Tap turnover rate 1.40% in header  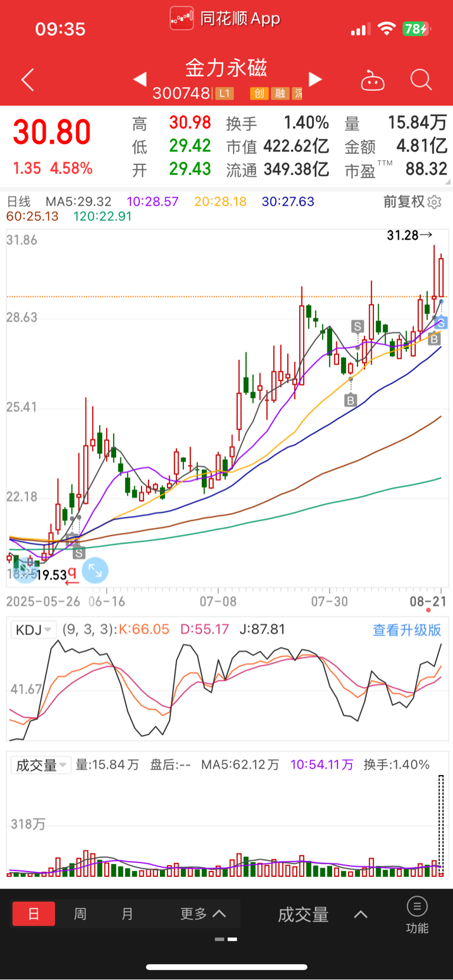pos(306,123)
